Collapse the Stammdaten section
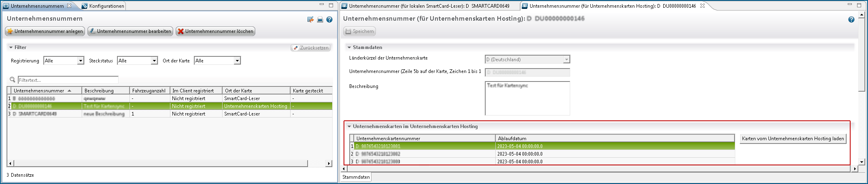The height and width of the screenshot is (184, 868). pyautogui.click(x=349, y=47)
